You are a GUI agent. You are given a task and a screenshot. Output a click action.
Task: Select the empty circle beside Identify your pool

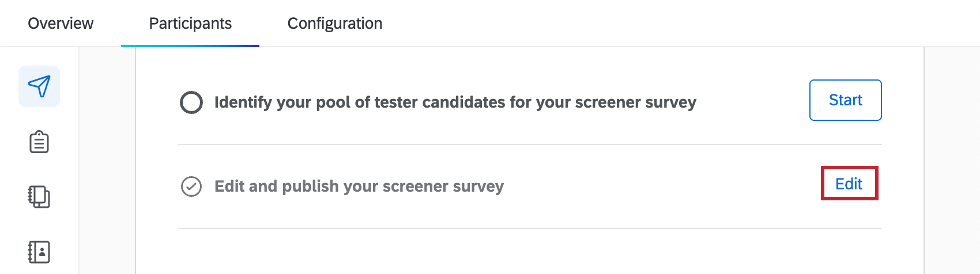(x=191, y=102)
